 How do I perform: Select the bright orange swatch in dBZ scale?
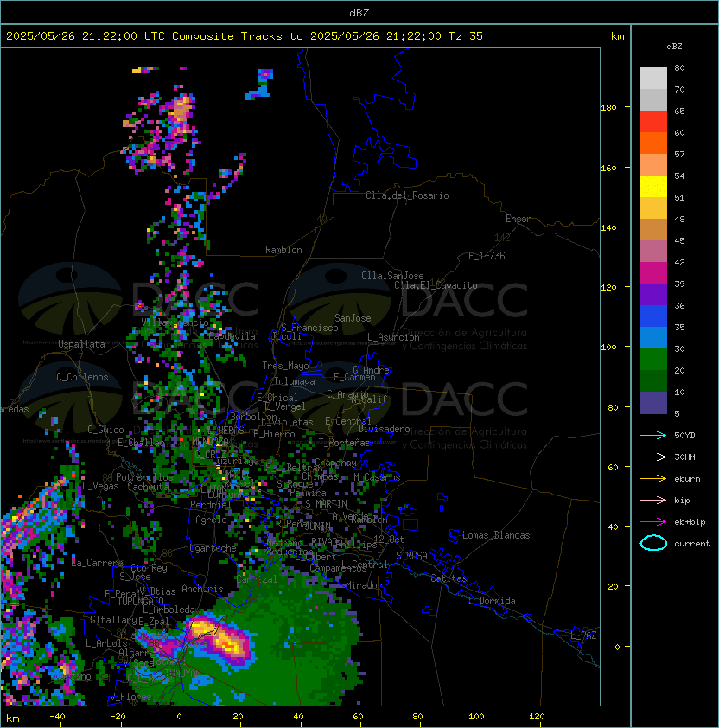tap(653, 143)
